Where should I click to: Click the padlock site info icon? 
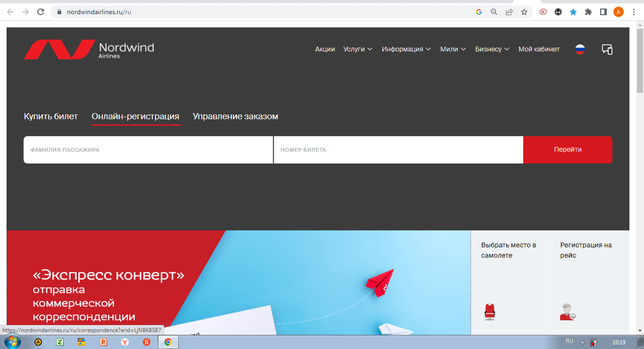(x=60, y=12)
